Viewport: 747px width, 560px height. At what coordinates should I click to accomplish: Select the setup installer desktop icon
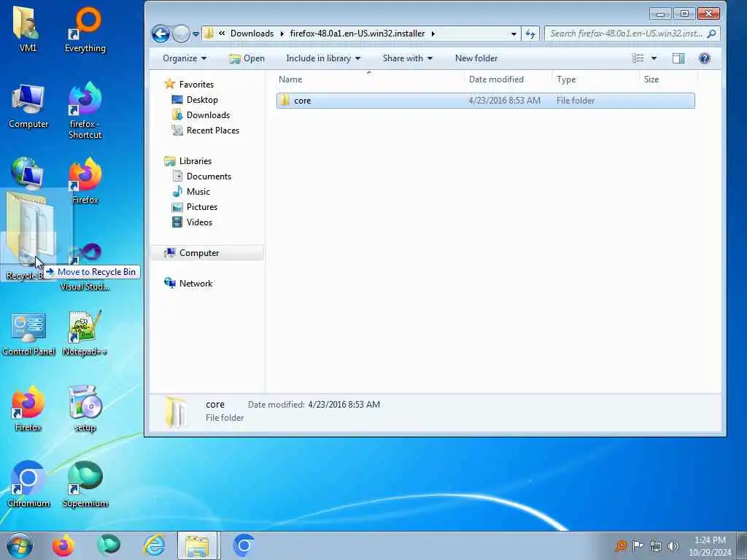(85, 408)
